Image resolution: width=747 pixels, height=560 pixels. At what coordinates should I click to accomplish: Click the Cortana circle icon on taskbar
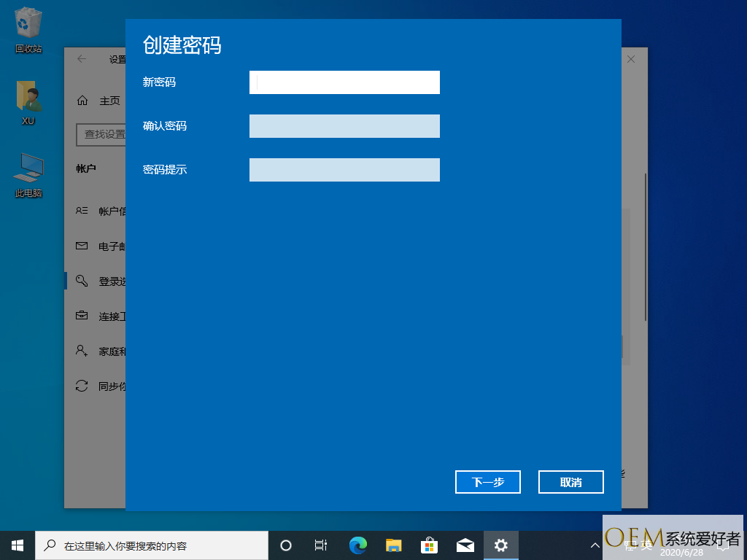click(x=286, y=545)
